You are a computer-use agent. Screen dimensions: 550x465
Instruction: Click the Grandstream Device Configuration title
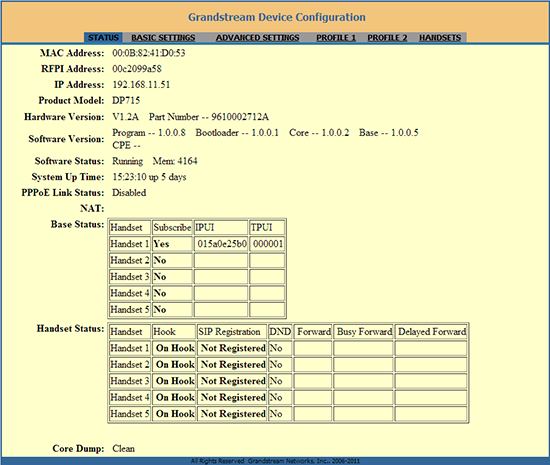pos(277,17)
